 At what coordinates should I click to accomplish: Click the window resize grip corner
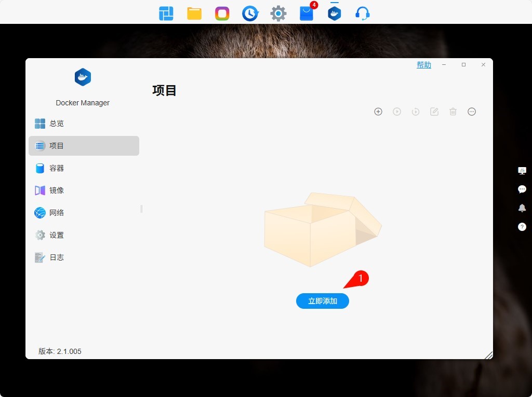488,355
